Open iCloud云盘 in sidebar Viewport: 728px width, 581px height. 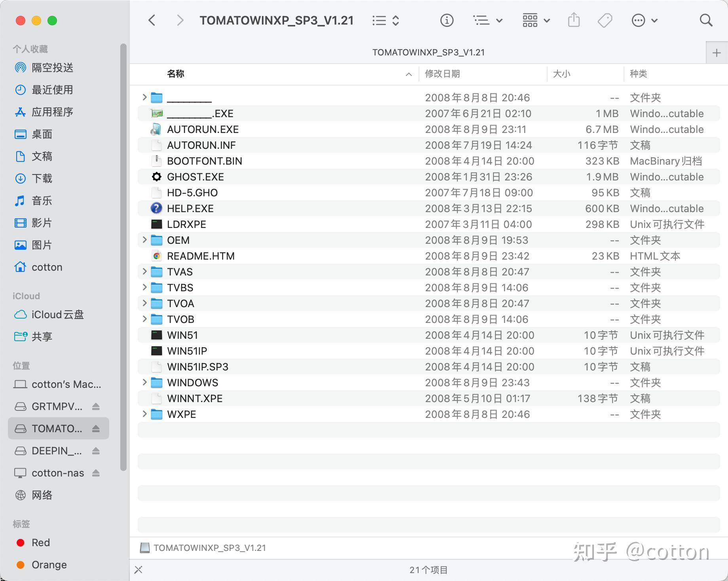(58, 315)
